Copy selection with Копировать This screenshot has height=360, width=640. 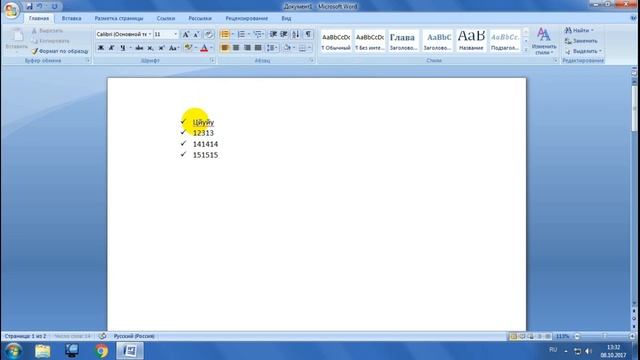point(50,41)
